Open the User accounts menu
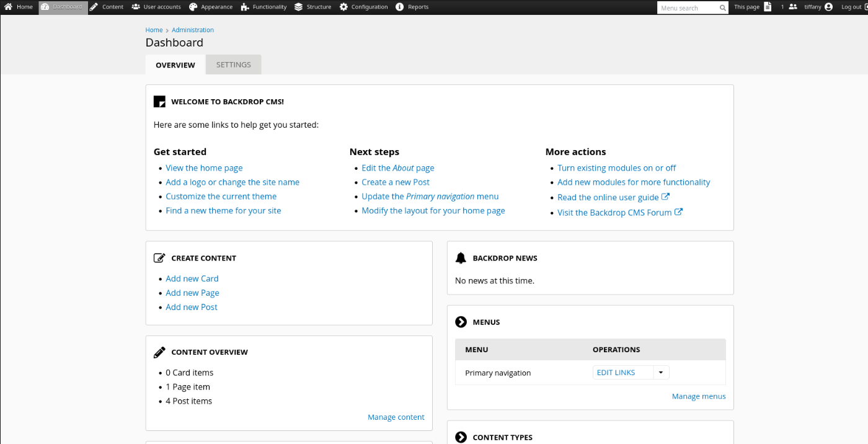Viewport: 868px width, 444px height. coord(156,7)
